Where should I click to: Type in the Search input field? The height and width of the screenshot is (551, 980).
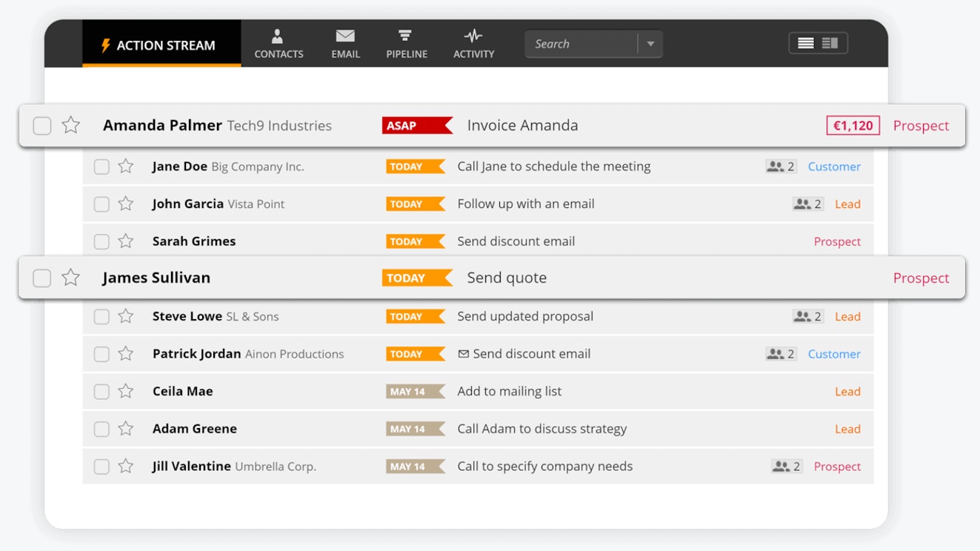(580, 44)
